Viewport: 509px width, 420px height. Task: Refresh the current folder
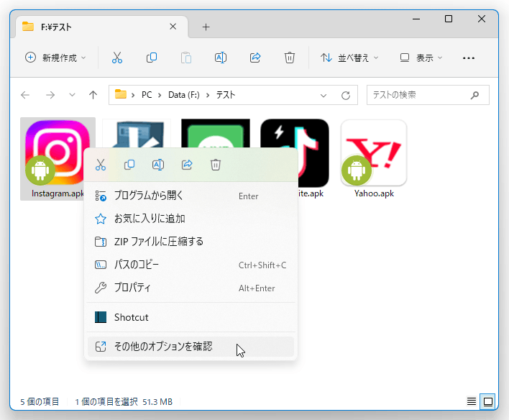[x=346, y=95]
